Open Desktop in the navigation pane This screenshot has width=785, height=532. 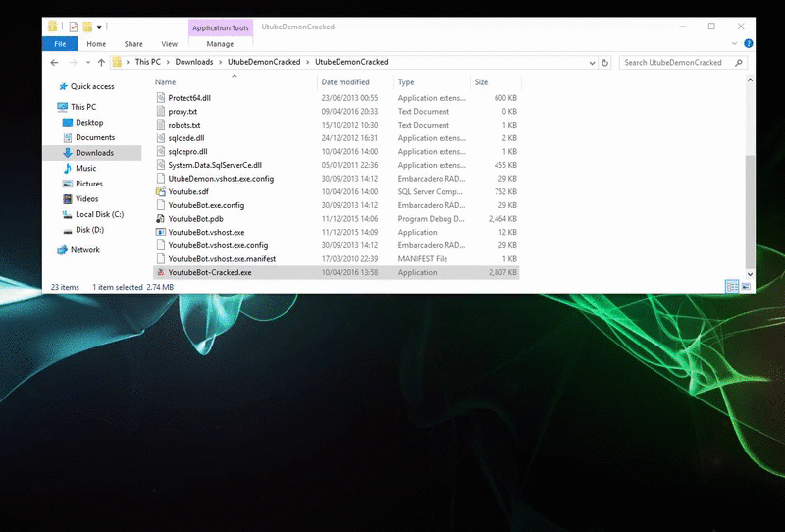[x=89, y=123]
